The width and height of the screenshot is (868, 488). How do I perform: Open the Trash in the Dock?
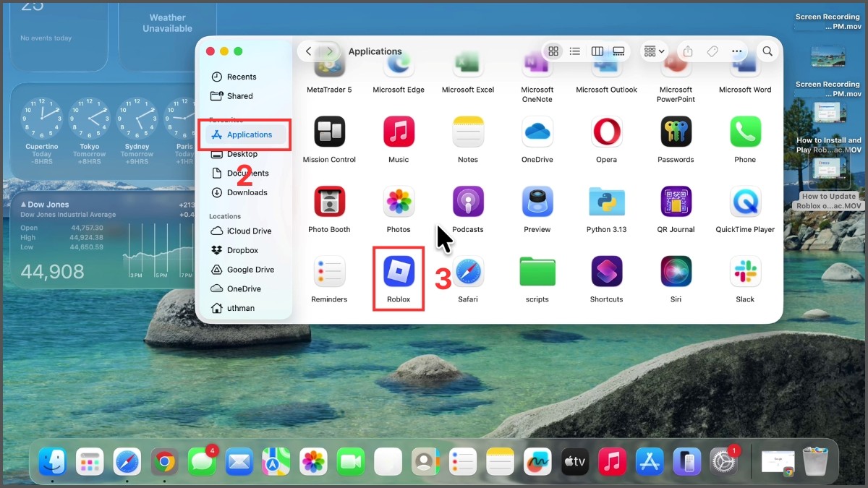point(816,461)
